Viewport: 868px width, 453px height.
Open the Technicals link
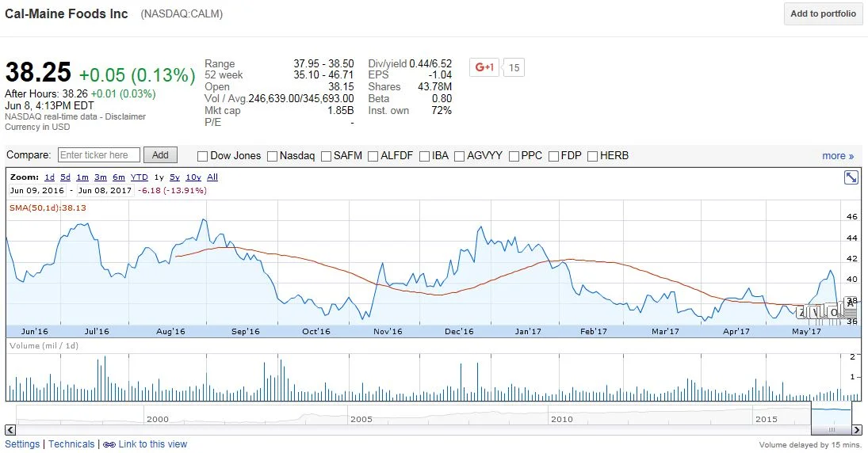tap(71, 444)
